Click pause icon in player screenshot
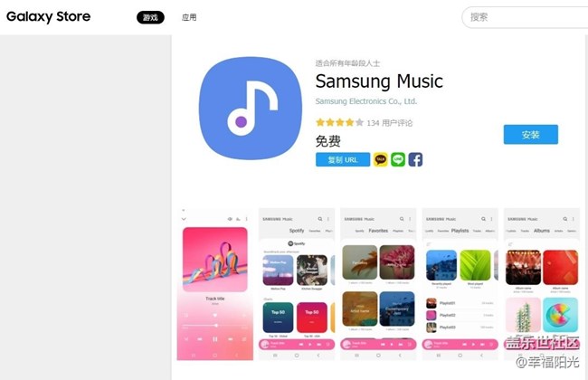This screenshot has height=380, width=588. 215,339
